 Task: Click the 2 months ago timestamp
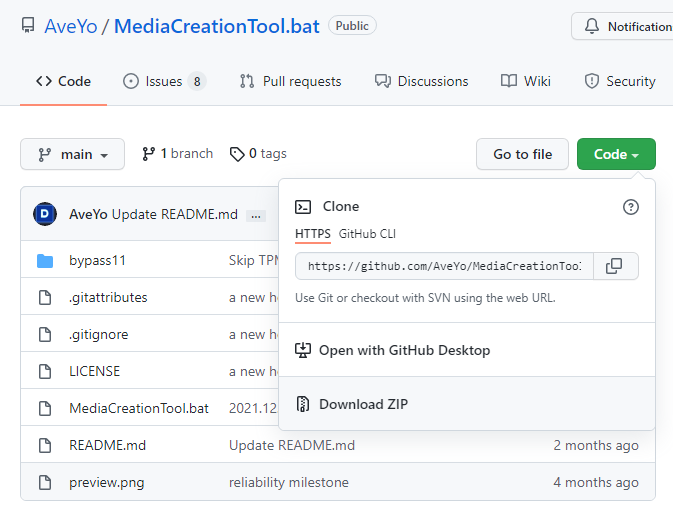tap(596, 445)
